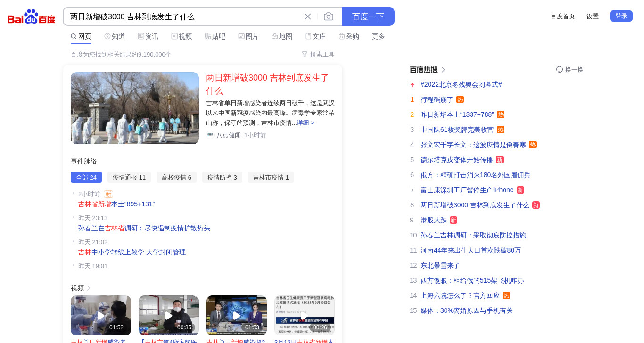Play the 01:52 video thumbnail

tap(101, 315)
